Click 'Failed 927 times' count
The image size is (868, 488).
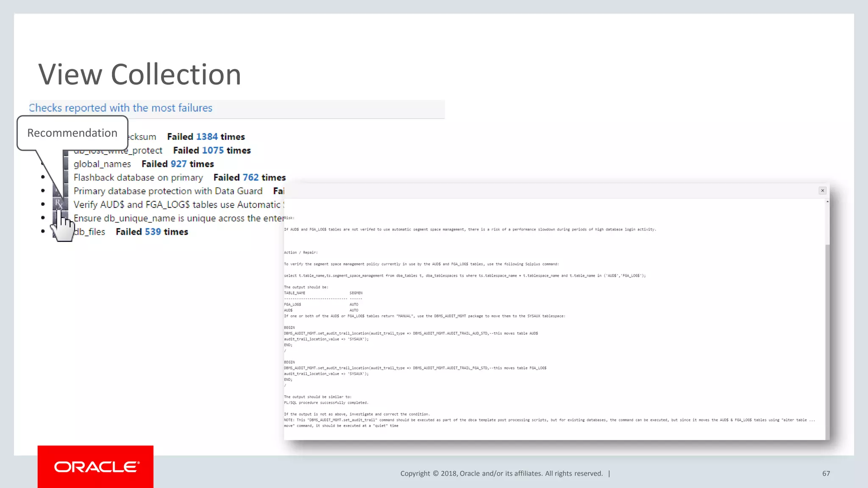click(x=178, y=164)
